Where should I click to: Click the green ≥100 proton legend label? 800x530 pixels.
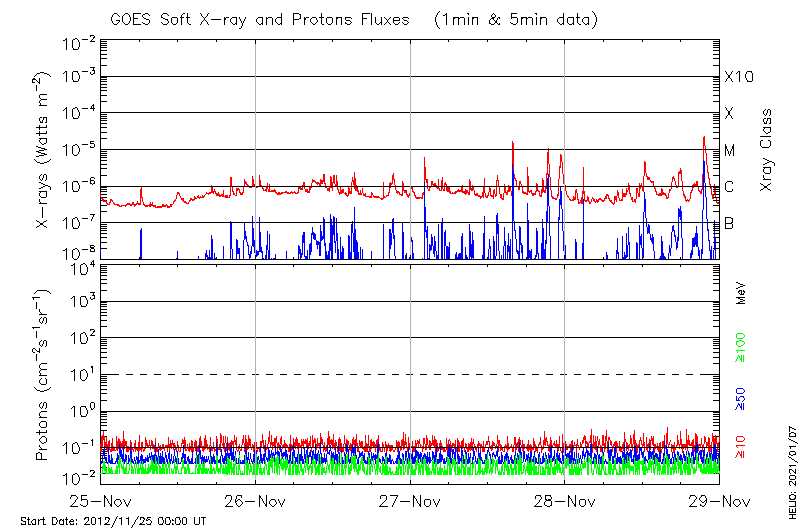tap(742, 346)
